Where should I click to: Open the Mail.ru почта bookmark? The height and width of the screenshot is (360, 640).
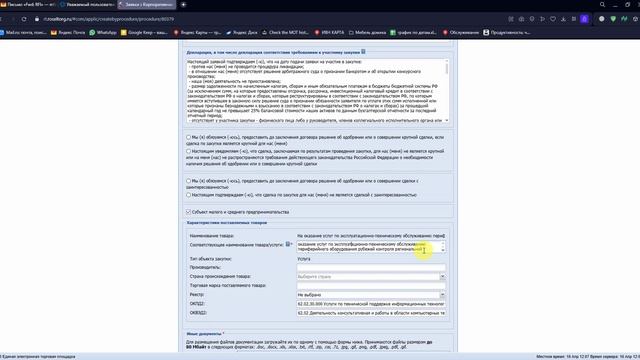(23, 32)
